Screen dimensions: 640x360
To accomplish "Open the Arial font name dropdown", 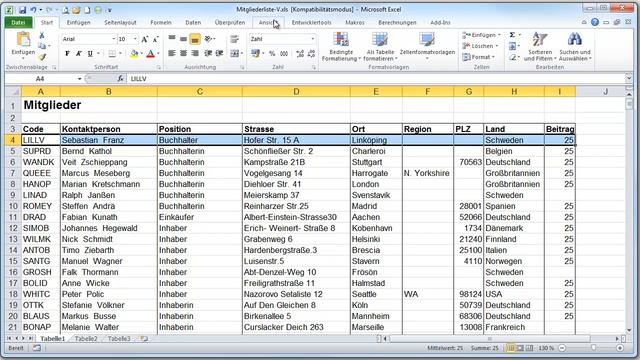I will [x=113, y=39].
